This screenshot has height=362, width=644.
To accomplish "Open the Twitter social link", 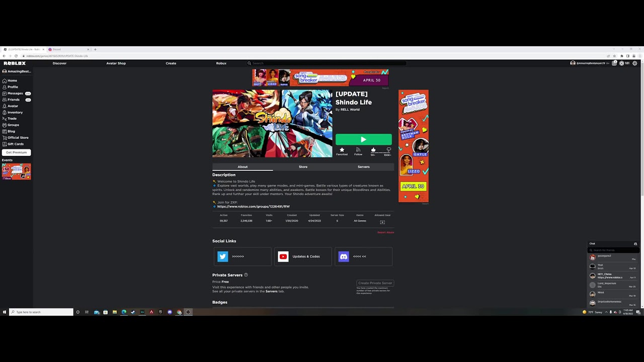I will point(243,256).
